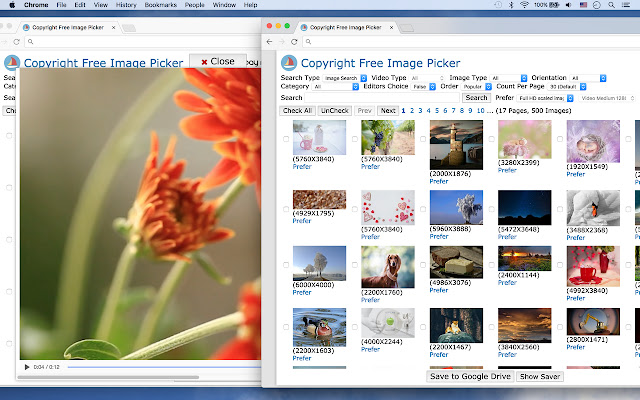Click the Wi-Fi icon in the menu bar

click(524, 5)
